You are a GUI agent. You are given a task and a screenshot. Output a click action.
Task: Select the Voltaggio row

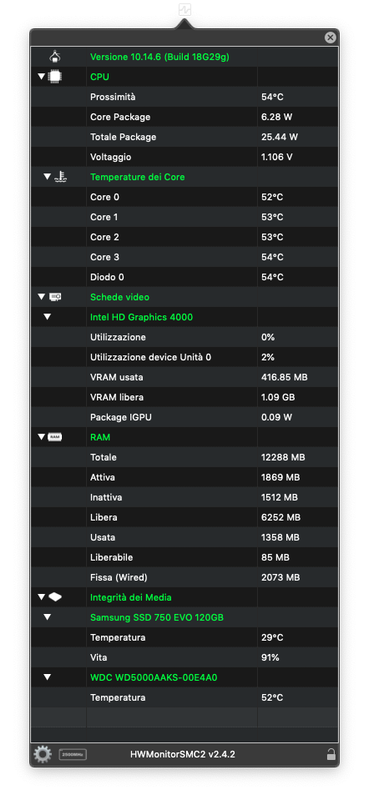click(x=185, y=157)
